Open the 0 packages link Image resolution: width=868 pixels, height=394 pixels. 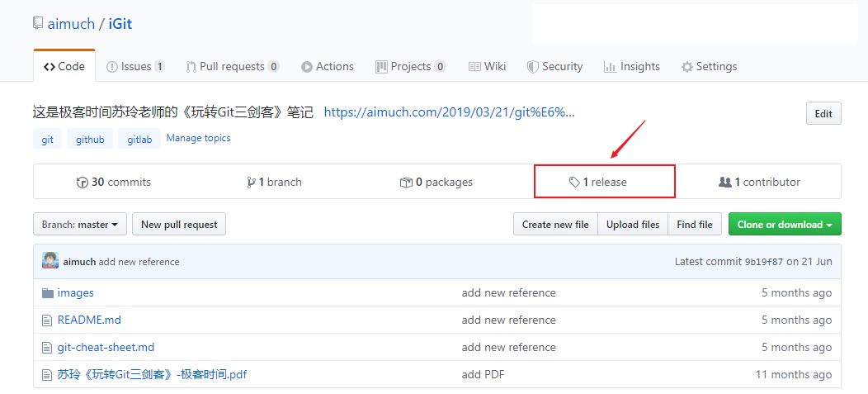coord(436,183)
